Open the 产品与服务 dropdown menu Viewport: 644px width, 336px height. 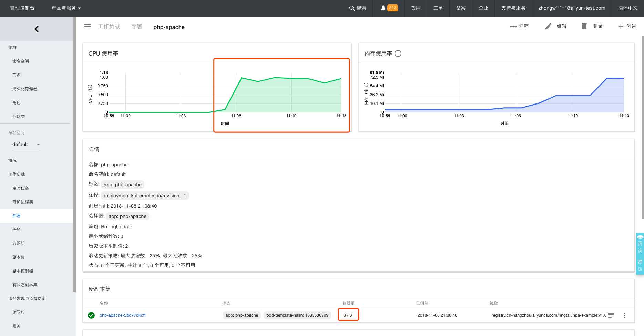pyautogui.click(x=66, y=8)
